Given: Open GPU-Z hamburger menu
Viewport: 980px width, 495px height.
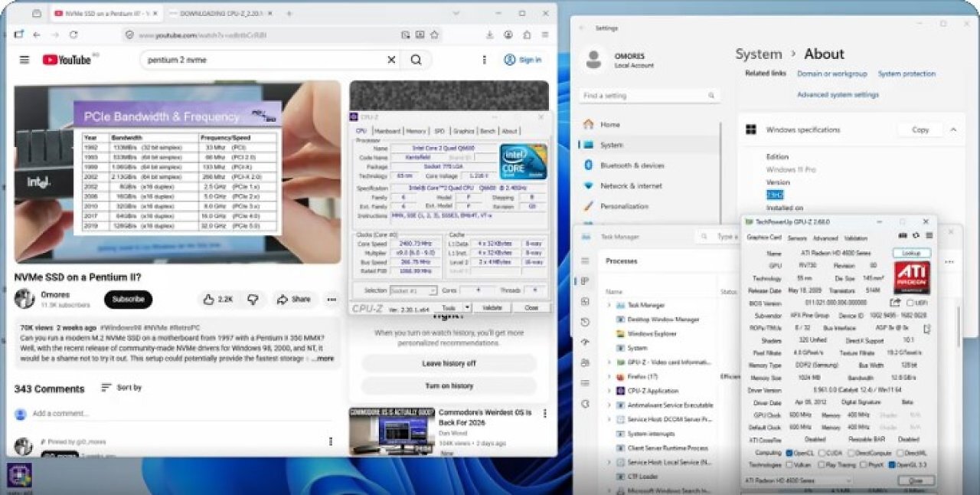Looking at the screenshot, I should coord(929,236).
